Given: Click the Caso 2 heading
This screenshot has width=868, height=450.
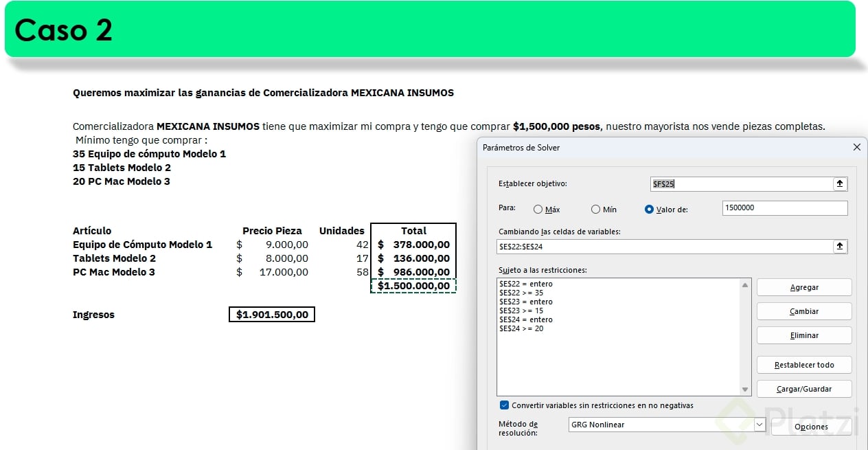Looking at the screenshot, I should click(x=63, y=30).
